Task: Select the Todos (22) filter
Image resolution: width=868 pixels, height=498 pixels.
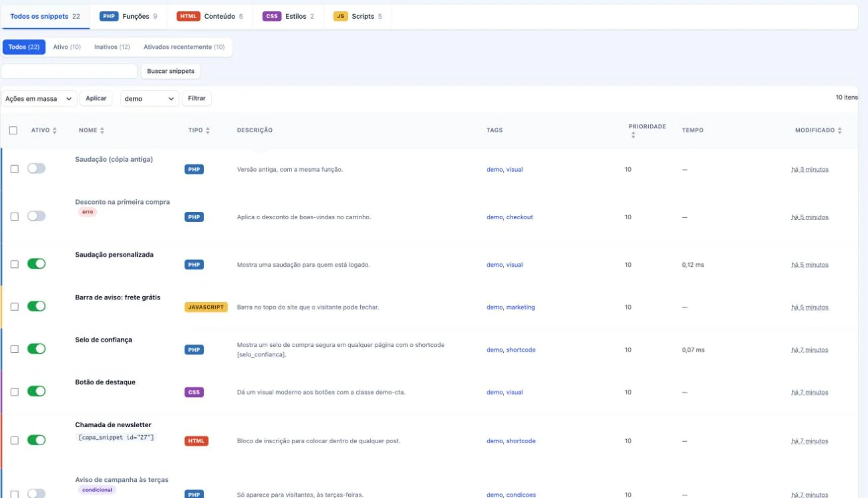Action: coord(24,47)
